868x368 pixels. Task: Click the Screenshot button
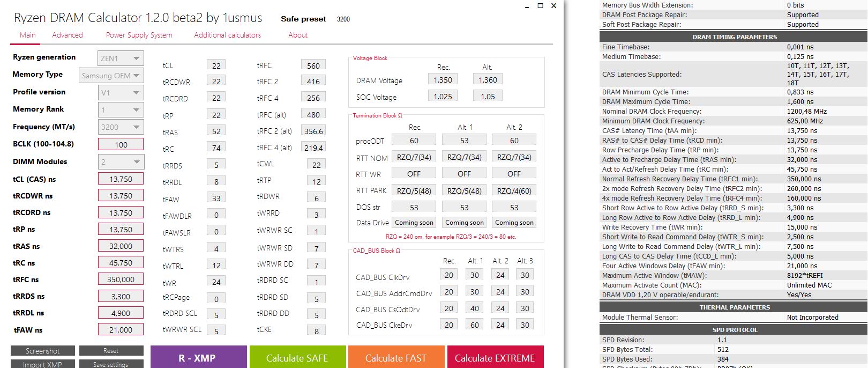(43, 351)
